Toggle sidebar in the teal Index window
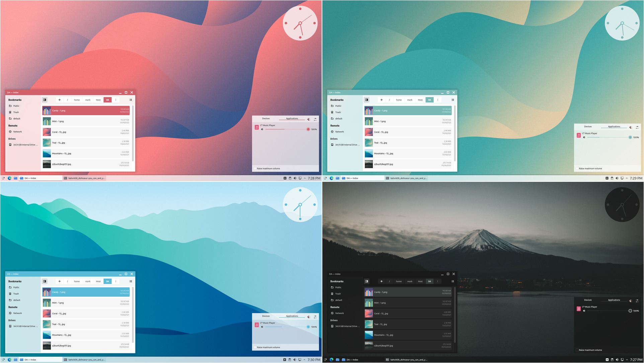Screen dimensions: 644x363 coord(367,100)
